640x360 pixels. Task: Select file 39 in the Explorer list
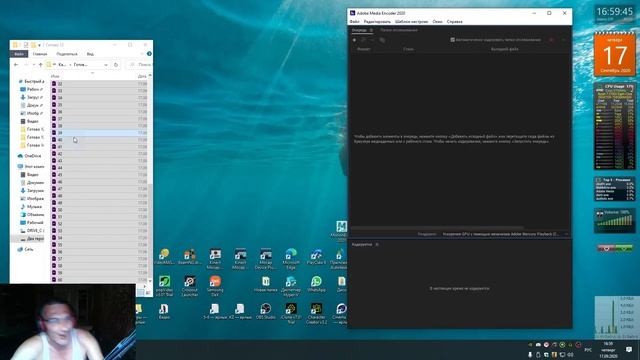[x=99, y=133]
